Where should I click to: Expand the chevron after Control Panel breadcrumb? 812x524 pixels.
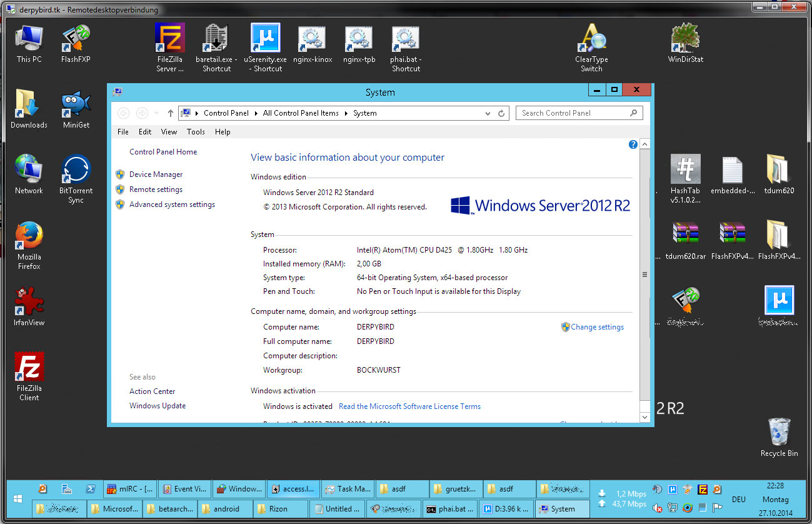(256, 113)
